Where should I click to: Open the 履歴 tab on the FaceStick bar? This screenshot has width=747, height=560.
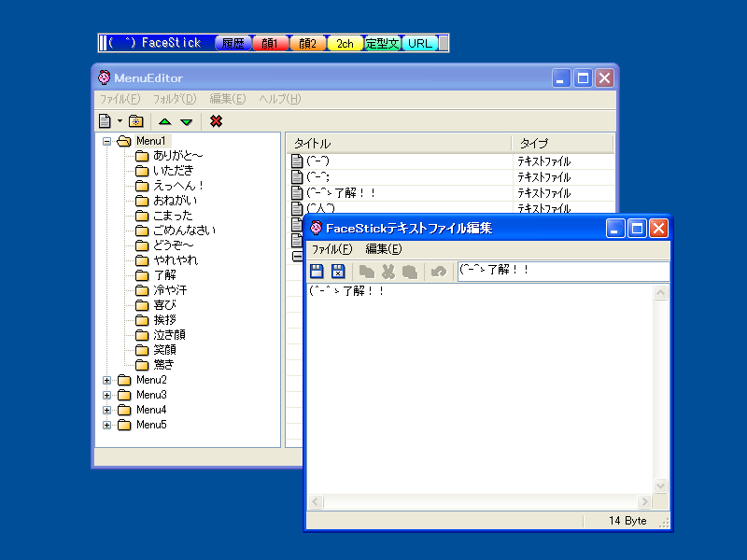[x=233, y=43]
